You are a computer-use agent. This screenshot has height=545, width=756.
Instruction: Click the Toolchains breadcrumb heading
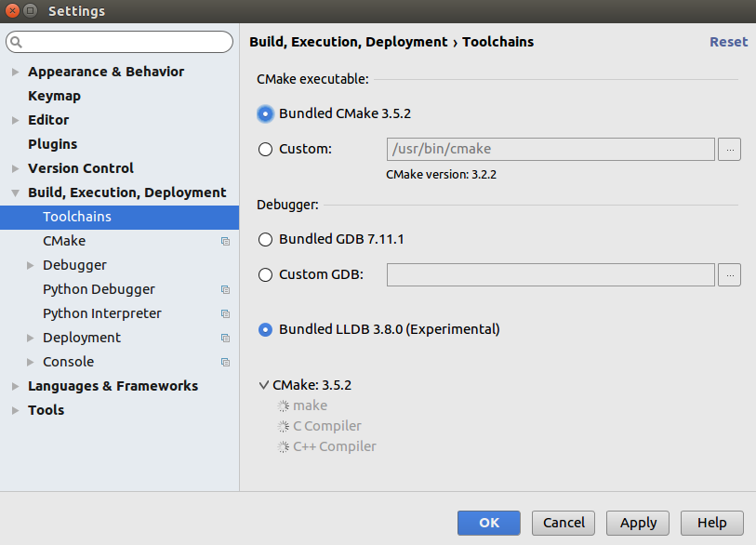pos(498,42)
